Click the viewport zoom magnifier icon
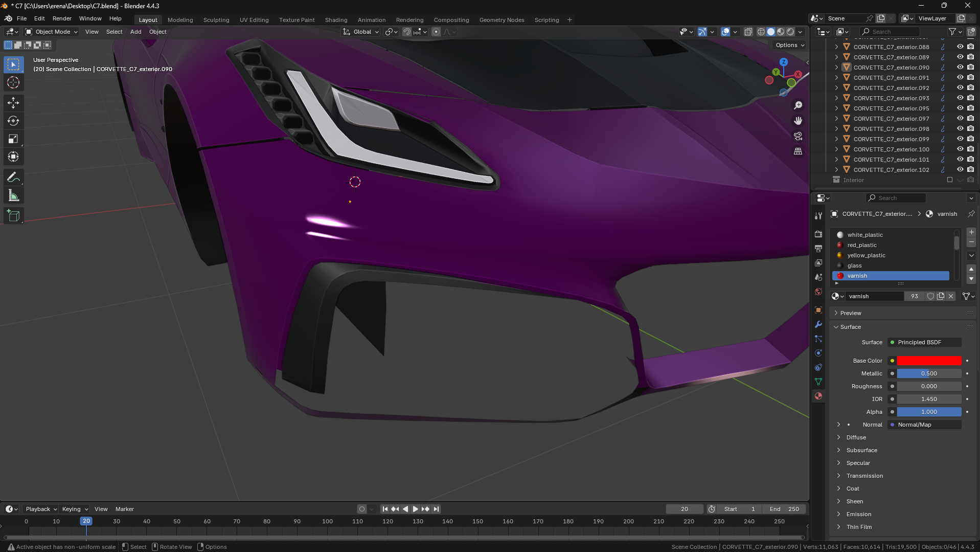Image resolution: width=980 pixels, height=552 pixels. point(798,105)
